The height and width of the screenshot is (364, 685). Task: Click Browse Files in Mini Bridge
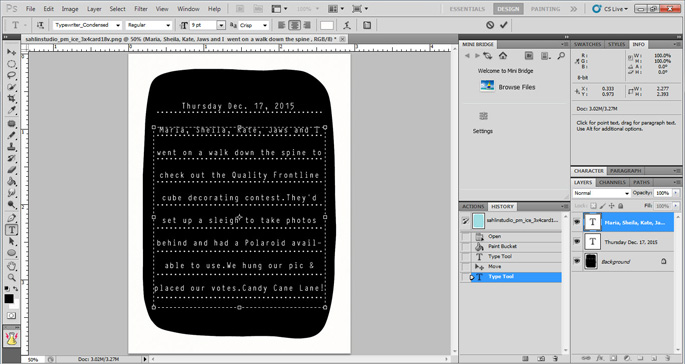pyautogui.click(x=517, y=87)
